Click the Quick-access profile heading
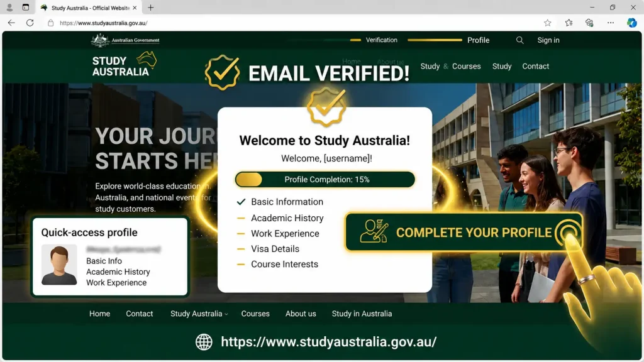644x362 pixels. pos(89,233)
